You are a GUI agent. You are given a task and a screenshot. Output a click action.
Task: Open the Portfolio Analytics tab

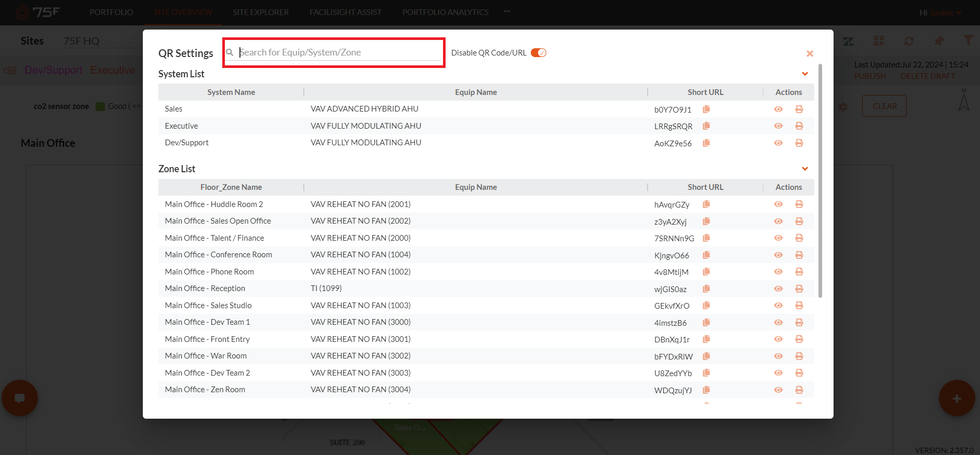pyautogui.click(x=446, y=12)
